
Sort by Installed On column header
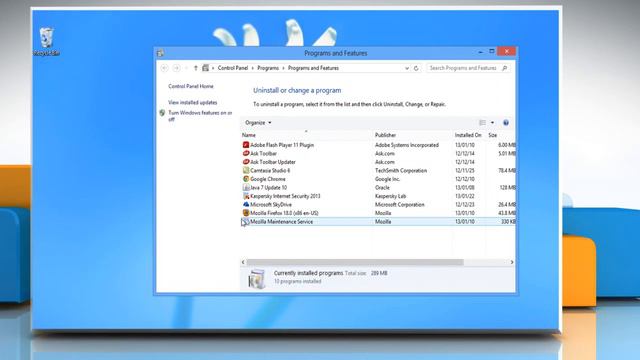click(x=469, y=135)
